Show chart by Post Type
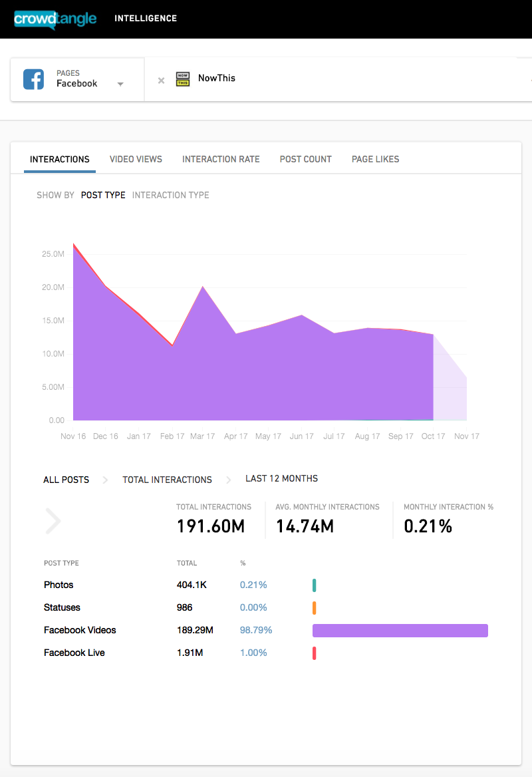The image size is (532, 777). tap(103, 196)
